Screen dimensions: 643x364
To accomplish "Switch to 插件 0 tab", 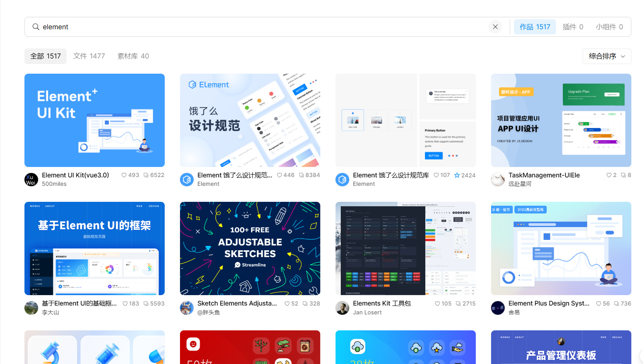I will tap(573, 27).
